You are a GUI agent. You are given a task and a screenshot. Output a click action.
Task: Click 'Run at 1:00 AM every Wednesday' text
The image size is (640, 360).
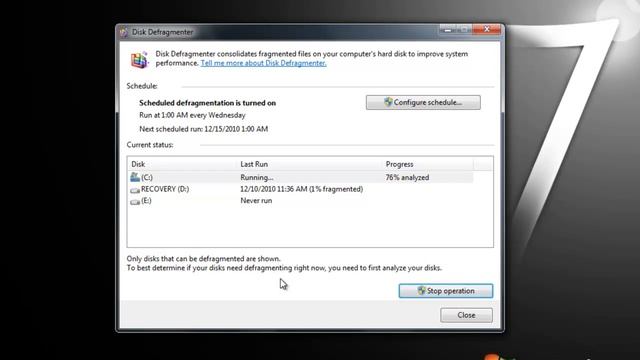click(192, 115)
